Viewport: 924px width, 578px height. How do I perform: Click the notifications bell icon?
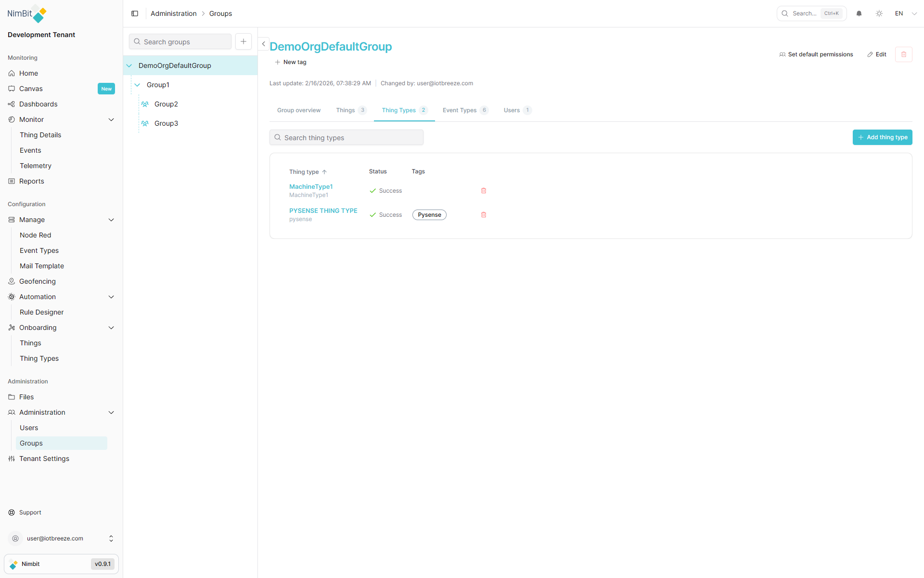[859, 13]
